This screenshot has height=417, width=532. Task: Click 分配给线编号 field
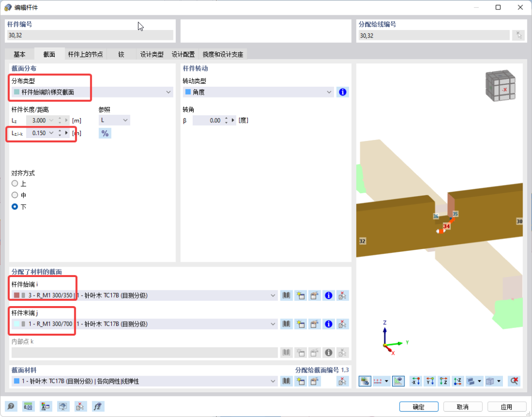434,35
